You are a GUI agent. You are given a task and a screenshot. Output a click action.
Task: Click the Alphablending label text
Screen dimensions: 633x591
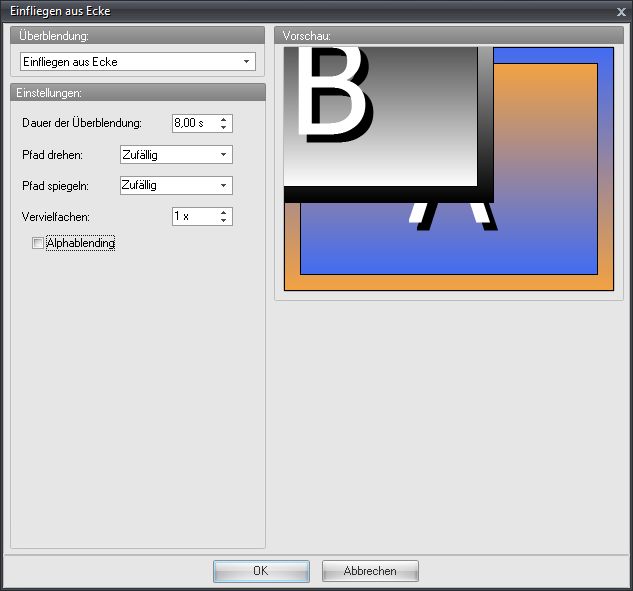click(80, 243)
